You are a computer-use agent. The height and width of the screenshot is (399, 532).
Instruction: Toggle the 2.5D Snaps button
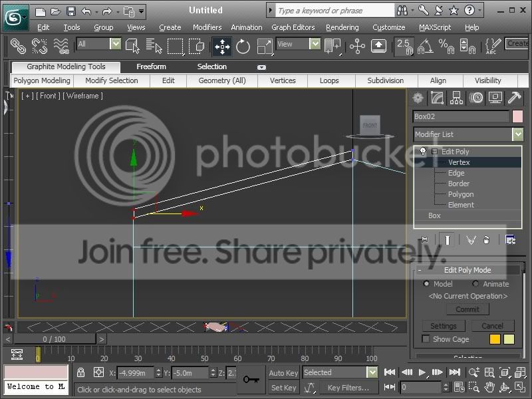tap(404, 47)
